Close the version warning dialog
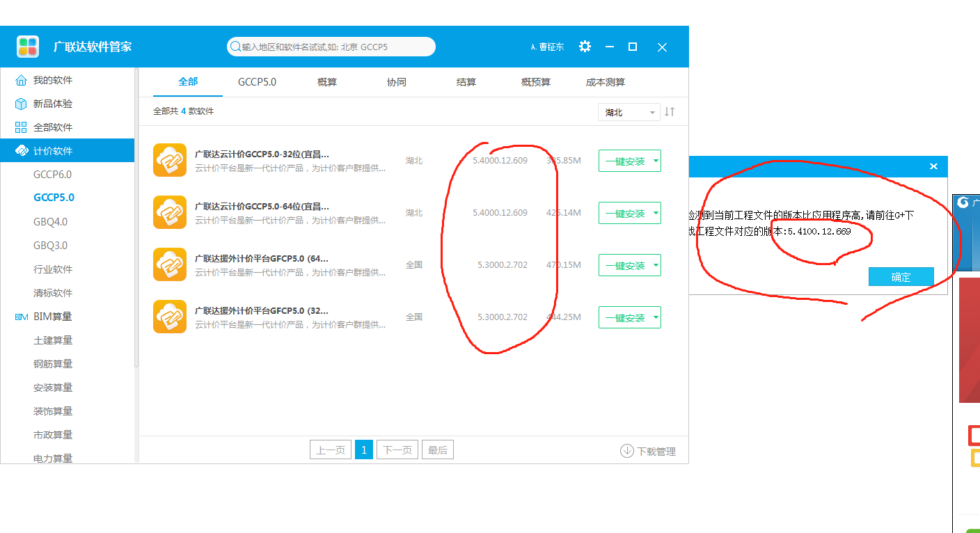 pyautogui.click(x=933, y=166)
